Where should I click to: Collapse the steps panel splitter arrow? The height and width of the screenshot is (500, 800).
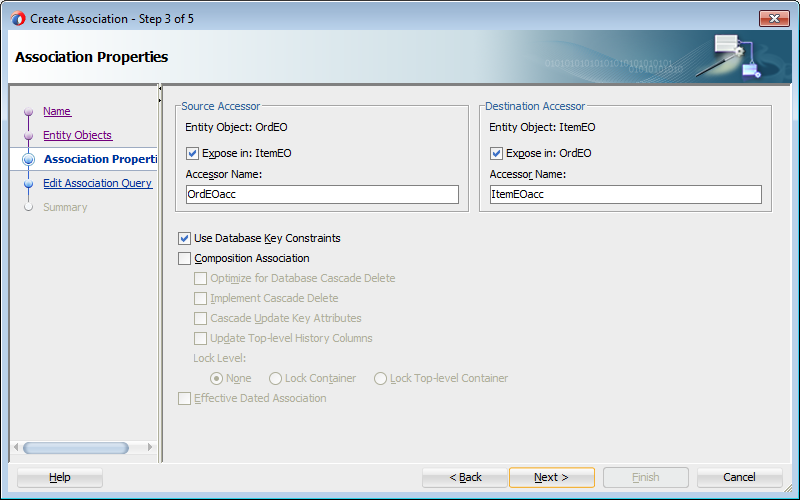tap(160, 89)
